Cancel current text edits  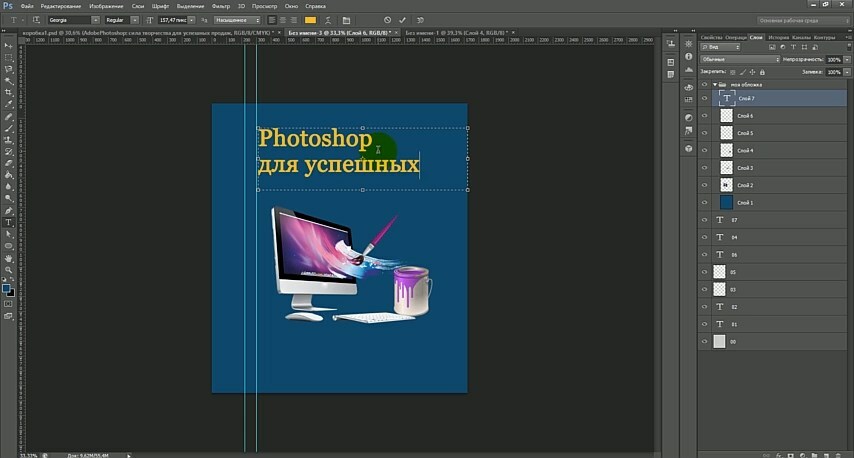click(x=387, y=20)
